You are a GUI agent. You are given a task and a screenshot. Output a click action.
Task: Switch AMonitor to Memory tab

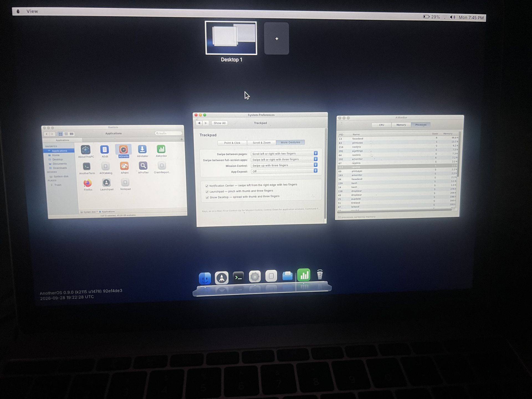coord(401,125)
